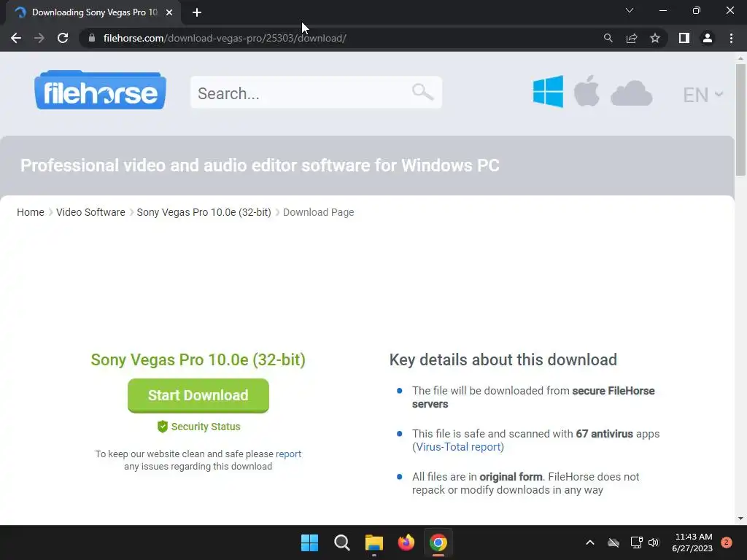This screenshot has width=747, height=560.
Task: Click the browser forward arrow
Action: click(39, 38)
